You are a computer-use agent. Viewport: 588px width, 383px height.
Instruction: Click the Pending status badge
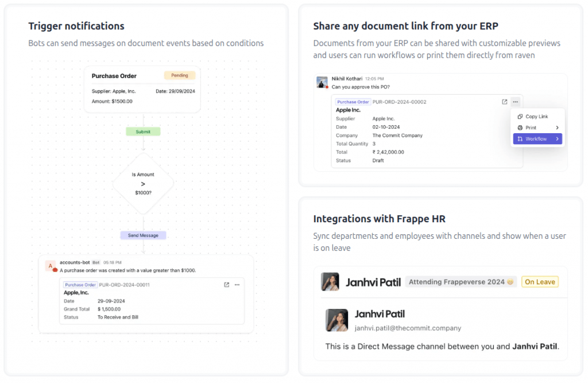[180, 75]
